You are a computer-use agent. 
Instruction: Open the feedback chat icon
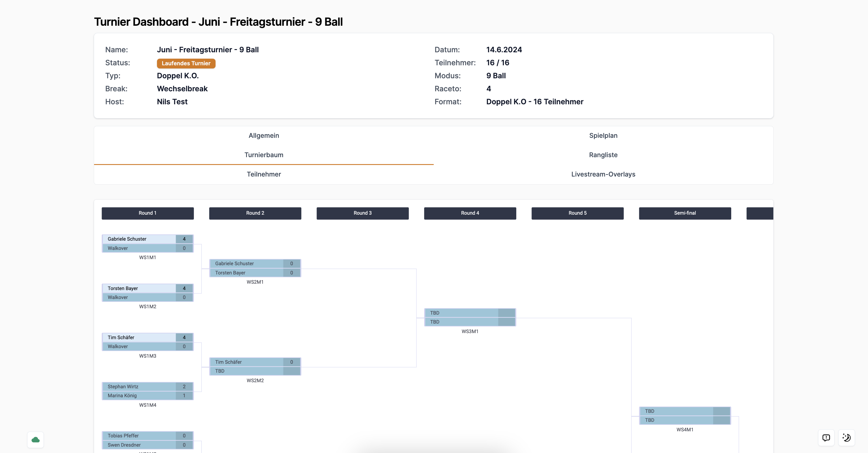[x=826, y=437]
